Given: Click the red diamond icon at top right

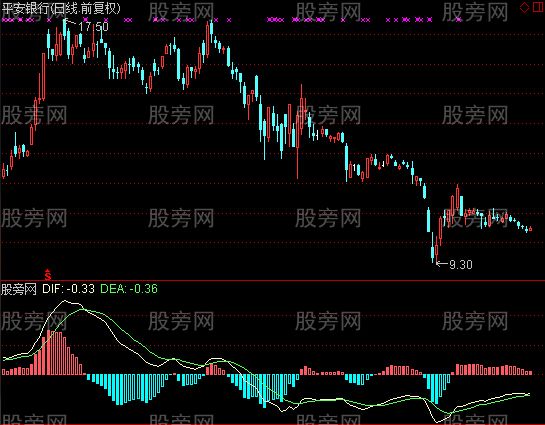Looking at the screenshot, I should [x=524, y=7].
